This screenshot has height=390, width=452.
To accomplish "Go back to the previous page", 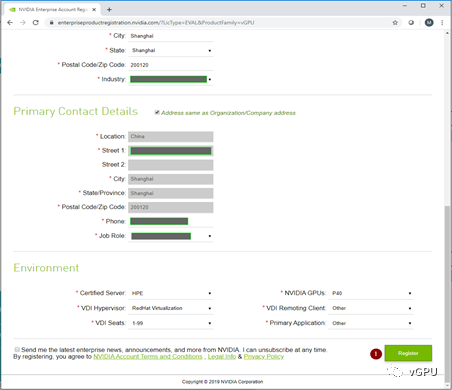I will click(10, 22).
